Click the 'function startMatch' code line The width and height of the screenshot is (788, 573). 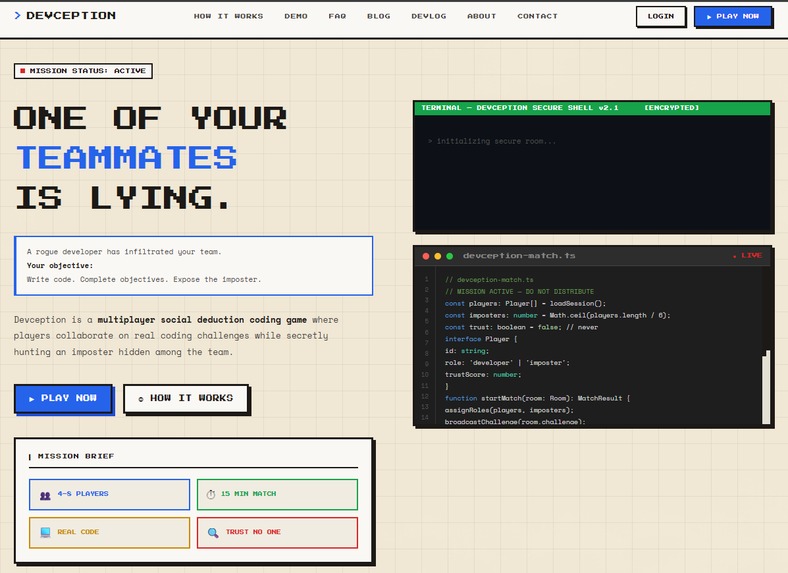tap(537, 398)
